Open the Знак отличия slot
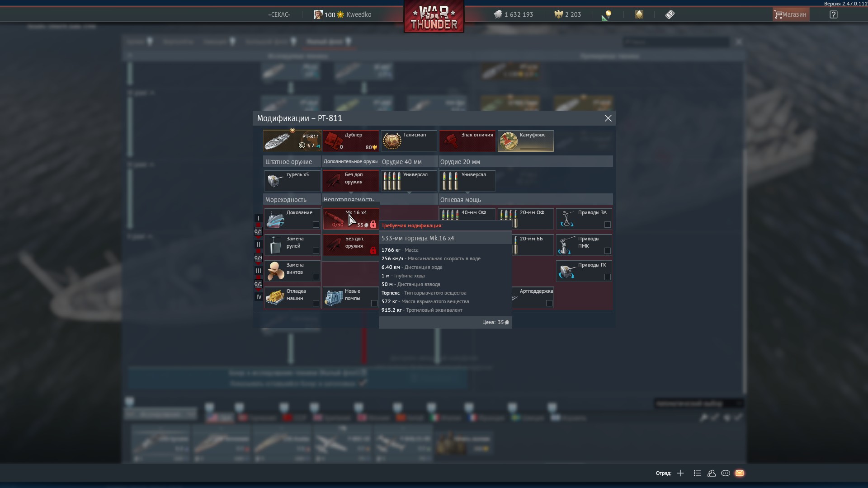The image size is (868, 488). pos(467,141)
